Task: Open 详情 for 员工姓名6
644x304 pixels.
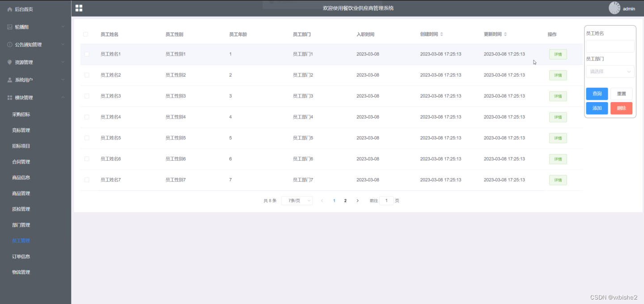Action: click(558, 159)
